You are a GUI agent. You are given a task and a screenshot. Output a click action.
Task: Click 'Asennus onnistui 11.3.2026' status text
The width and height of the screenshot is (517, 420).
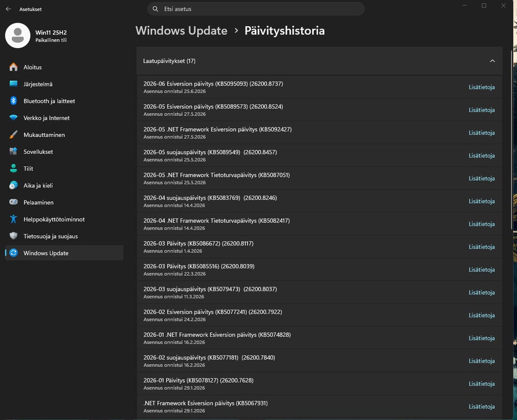(174, 297)
